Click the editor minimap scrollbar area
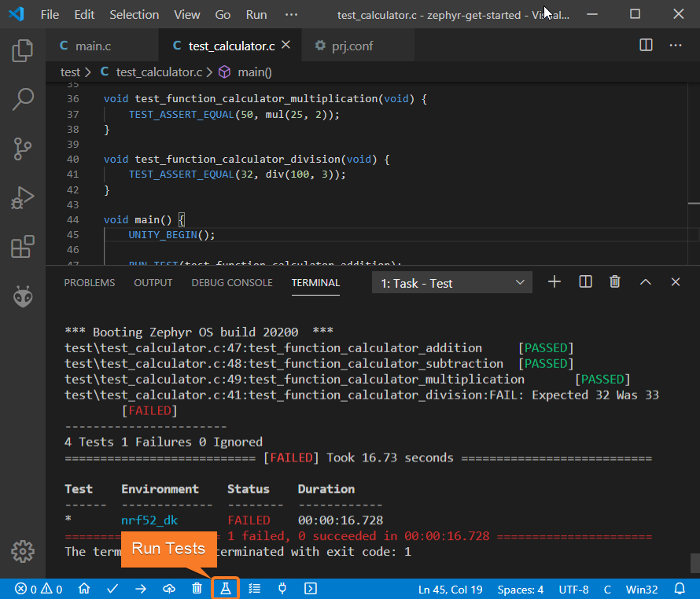This screenshot has width=700, height=599. click(694, 174)
